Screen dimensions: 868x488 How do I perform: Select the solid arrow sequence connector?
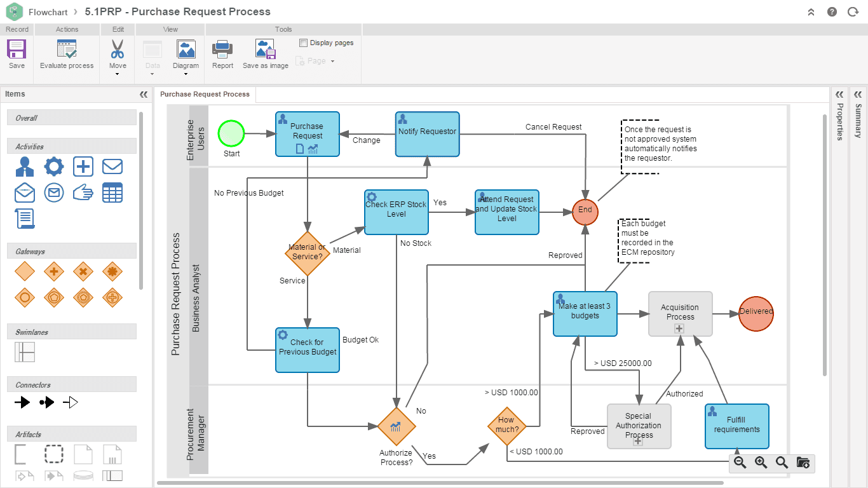click(x=22, y=402)
